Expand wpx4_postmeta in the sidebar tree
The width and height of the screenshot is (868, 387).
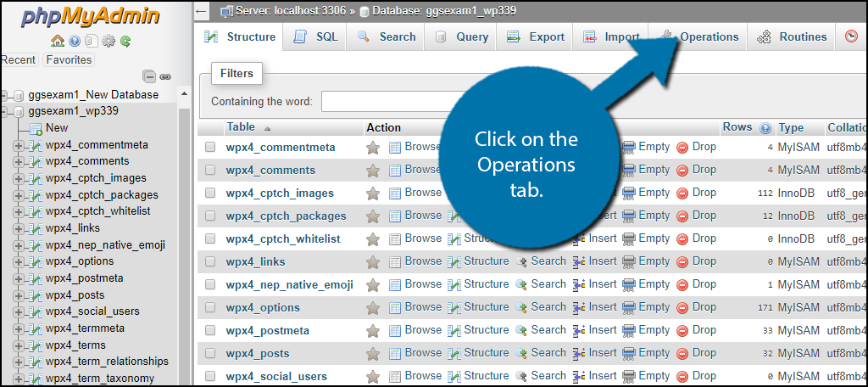click(19, 279)
